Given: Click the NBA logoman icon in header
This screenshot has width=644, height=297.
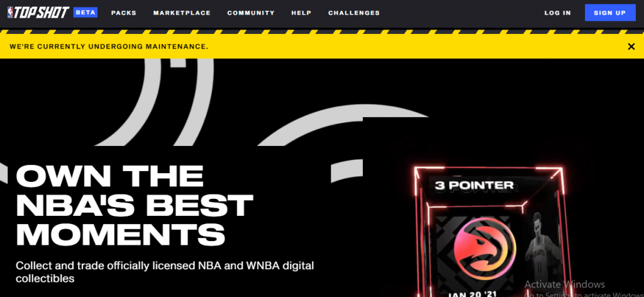Looking at the screenshot, I should [10, 13].
